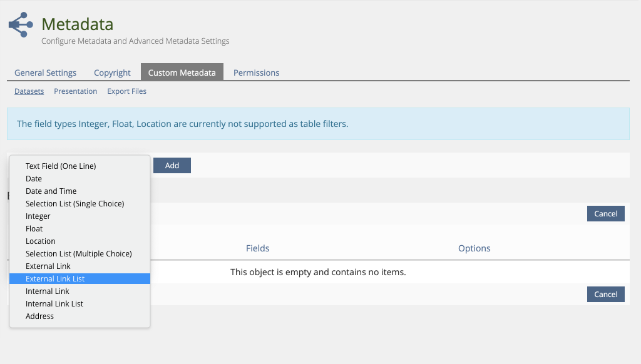The width and height of the screenshot is (641, 364).
Task: Choose the plain Date field type
Action: coord(34,179)
